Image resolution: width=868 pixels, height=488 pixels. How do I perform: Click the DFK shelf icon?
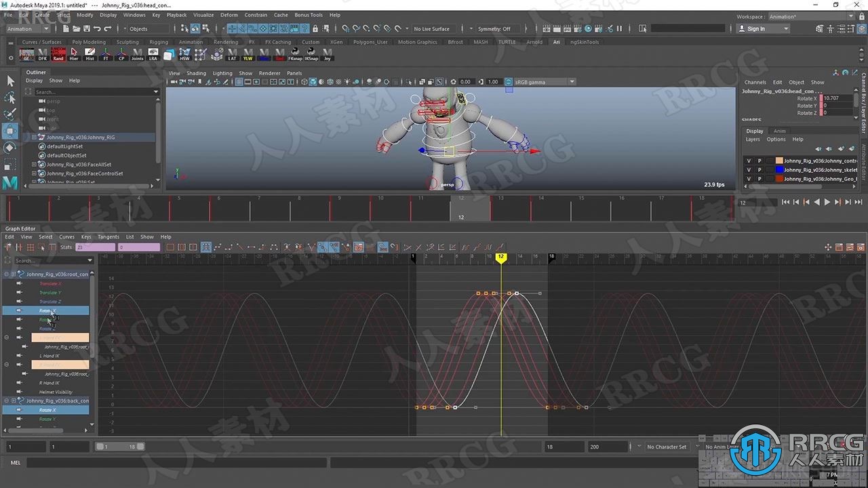(x=43, y=54)
